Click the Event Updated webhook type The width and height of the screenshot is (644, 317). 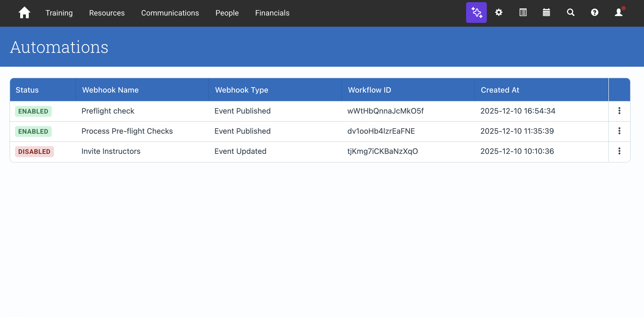click(x=240, y=151)
